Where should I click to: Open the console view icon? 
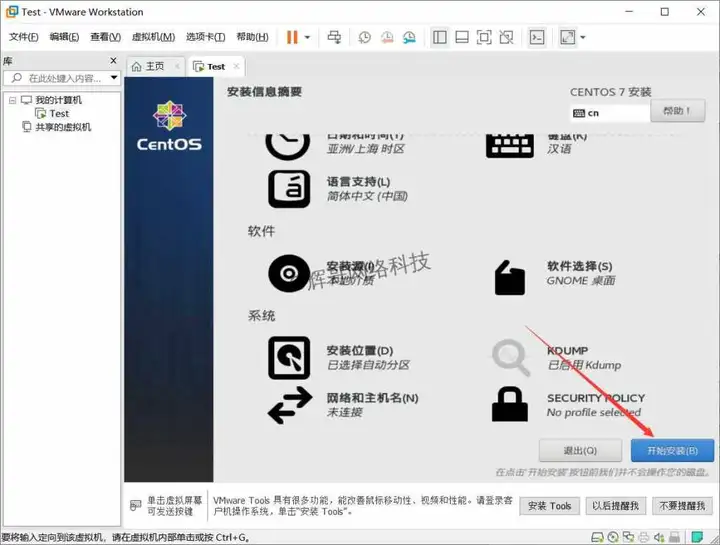pyautogui.click(x=537, y=37)
